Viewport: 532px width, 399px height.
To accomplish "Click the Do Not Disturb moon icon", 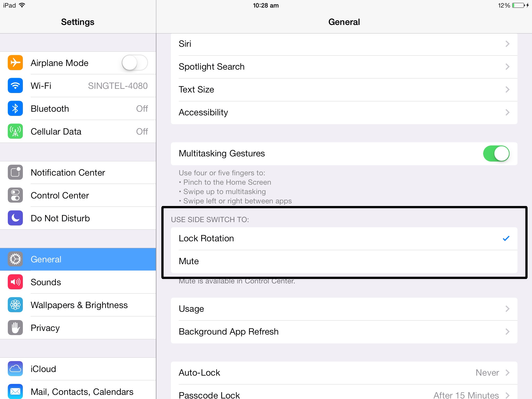I will tap(15, 218).
